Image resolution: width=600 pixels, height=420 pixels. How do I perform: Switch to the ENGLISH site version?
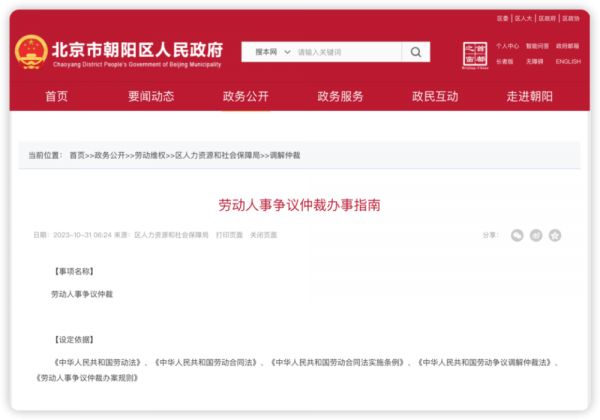[x=568, y=61]
